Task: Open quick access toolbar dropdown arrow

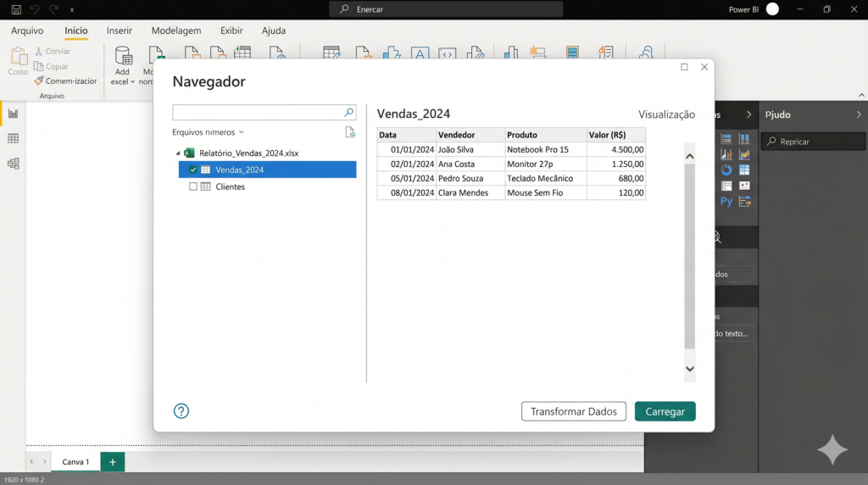Action: point(72,10)
